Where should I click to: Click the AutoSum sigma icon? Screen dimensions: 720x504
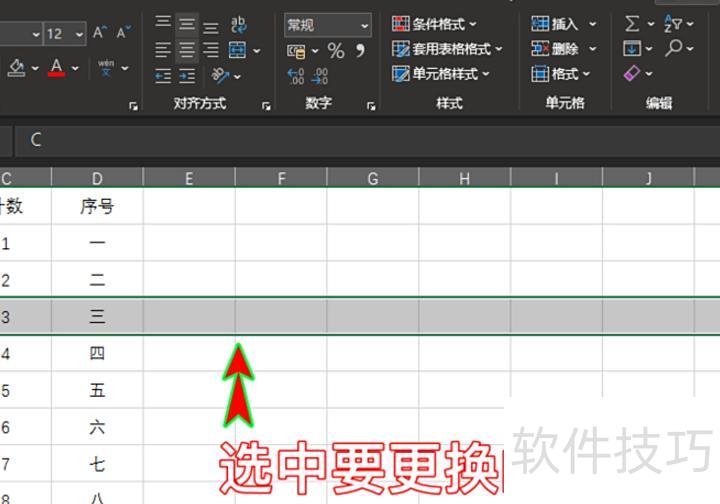(632, 23)
